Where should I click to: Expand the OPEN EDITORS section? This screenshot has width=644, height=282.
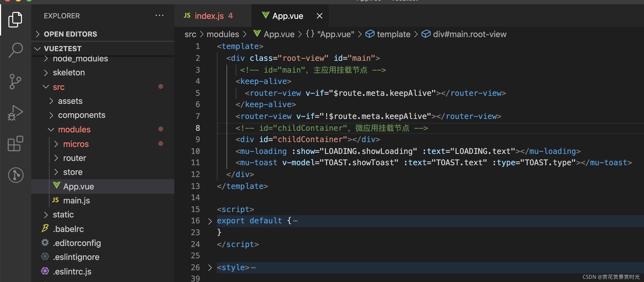[x=103, y=34]
